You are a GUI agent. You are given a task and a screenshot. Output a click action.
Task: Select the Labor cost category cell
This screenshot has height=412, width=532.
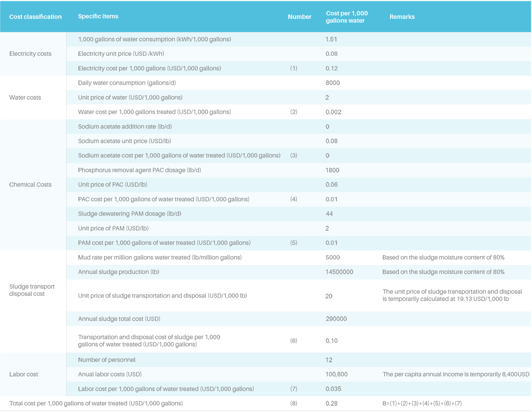click(24, 374)
